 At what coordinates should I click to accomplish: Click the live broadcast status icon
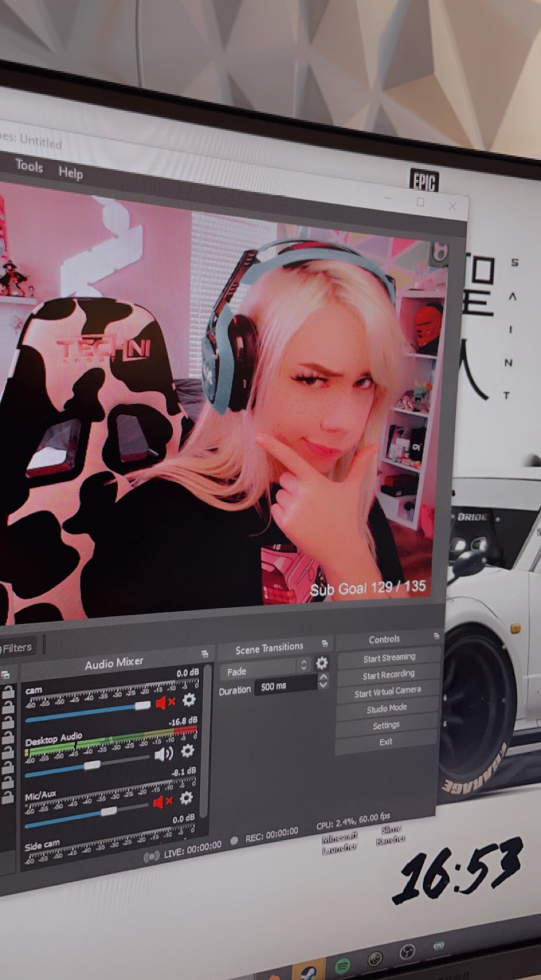(151, 856)
